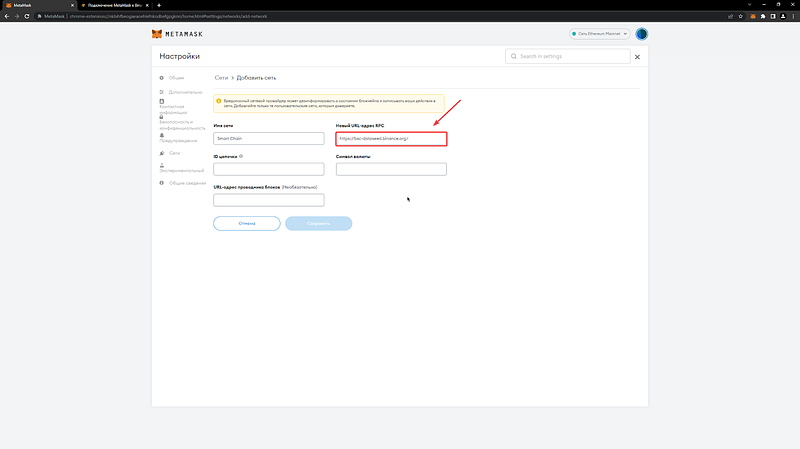Bookmark this page with the star icon
This screenshot has width=800, height=449.
pyautogui.click(x=741, y=16)
